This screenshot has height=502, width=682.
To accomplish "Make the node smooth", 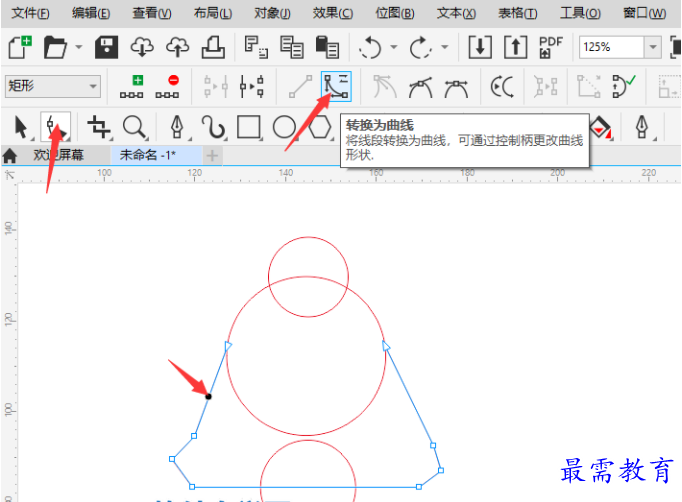I will point(421,86).
